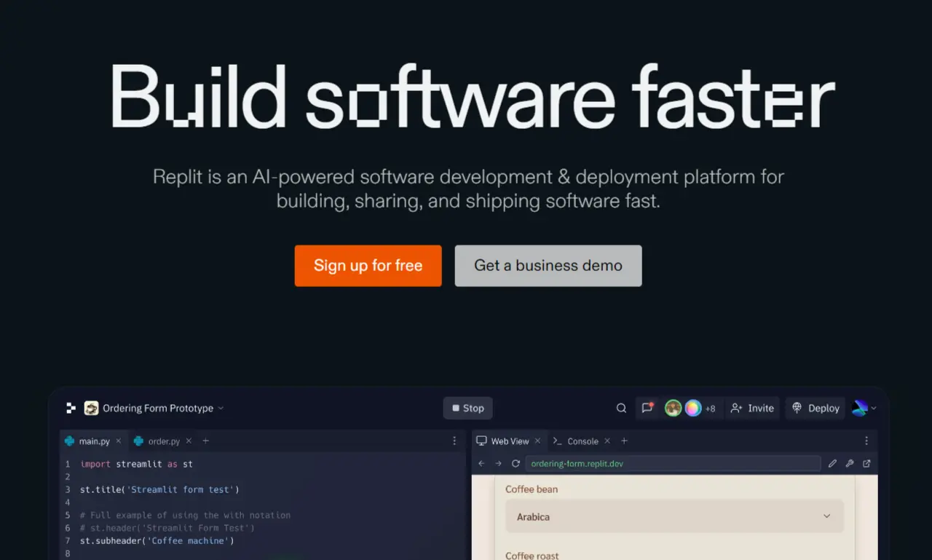Click the Ordering Form Prototype project avatar icon
Viewport: 932px width, 560px height.
(x=91, y=408)
